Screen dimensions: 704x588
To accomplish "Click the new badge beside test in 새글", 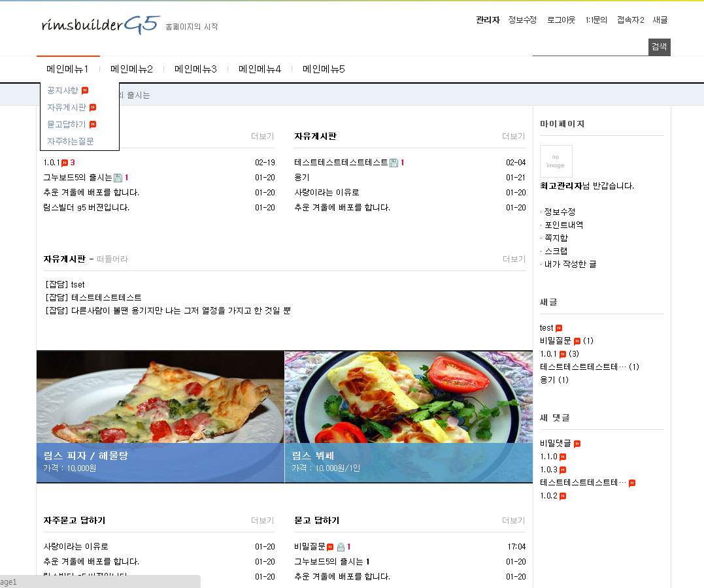I will pyautogui.click(x=558, y=328).
